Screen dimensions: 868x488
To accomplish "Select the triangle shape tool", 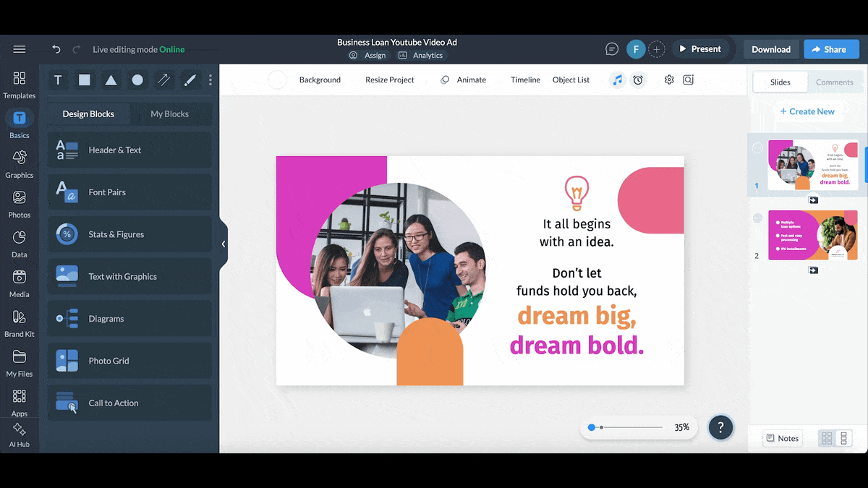I will tap(111, 80).
